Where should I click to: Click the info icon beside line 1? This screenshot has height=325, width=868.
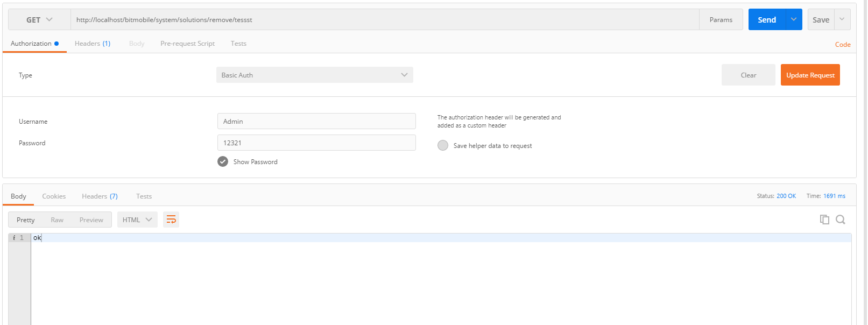[x=14, y=238]
